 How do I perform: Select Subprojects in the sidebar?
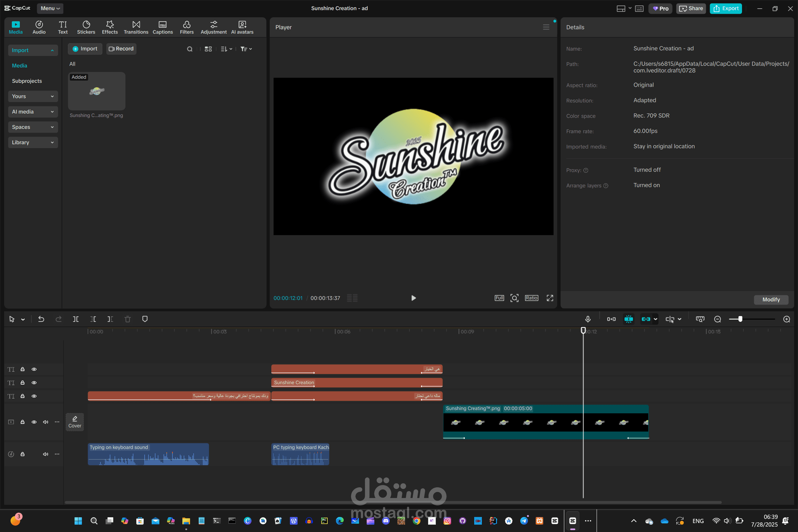[27, 81]
